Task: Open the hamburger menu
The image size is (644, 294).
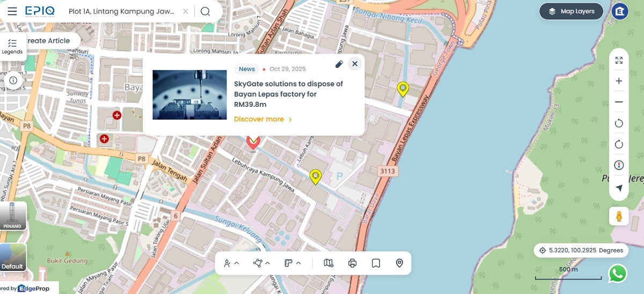Action: coord(12,11)
